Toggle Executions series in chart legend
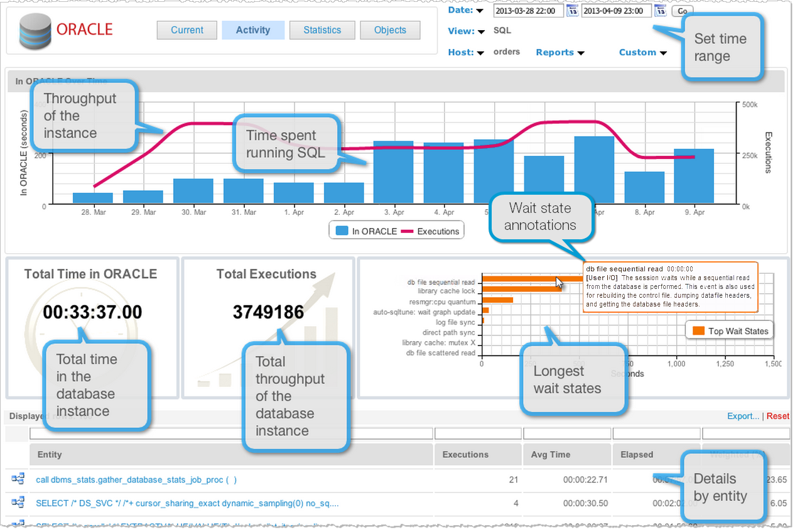The height and width of the screenshot is (532, 795). click(x=431, y=231)
